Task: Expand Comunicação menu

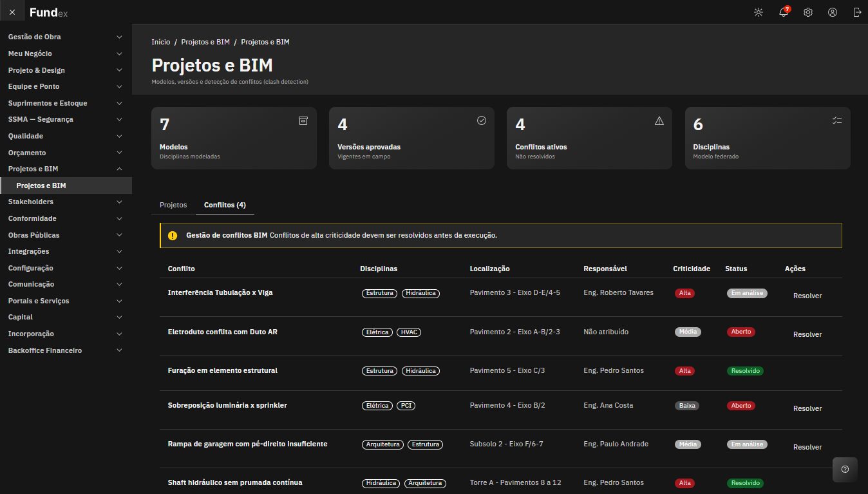Action: pos(66,284)
